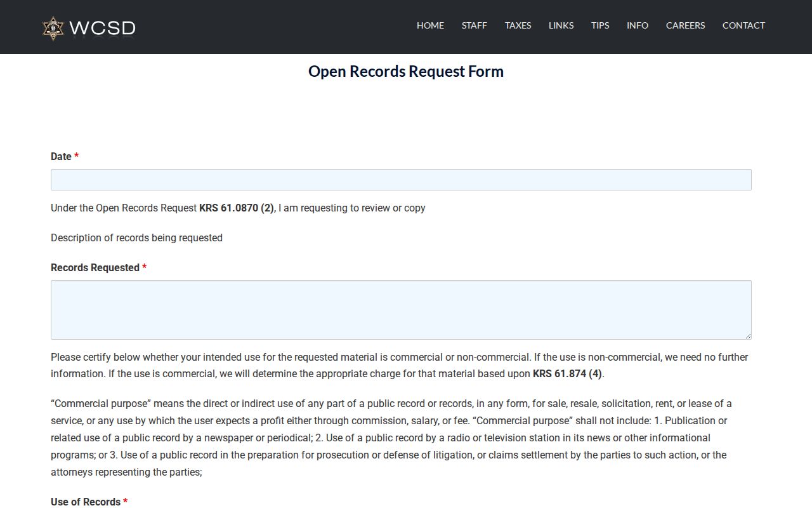Click the WCSD wordmark text in header
The width and height of the screenshot is (812, 508).
(102, 28)
